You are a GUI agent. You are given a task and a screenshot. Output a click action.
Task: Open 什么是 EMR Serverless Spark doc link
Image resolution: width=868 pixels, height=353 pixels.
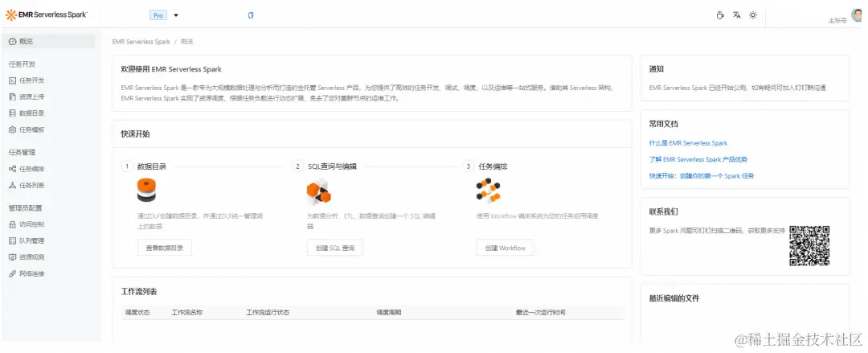[x=688, y=143]
